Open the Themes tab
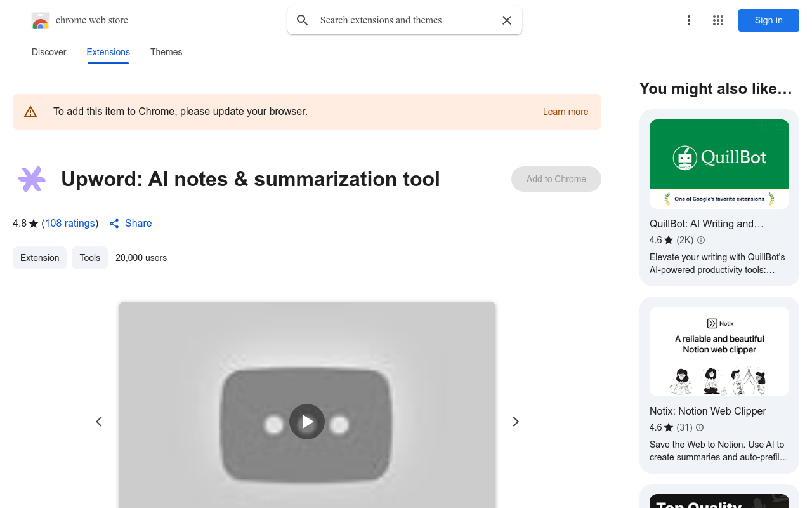Screen dimensions: 812x508 tap(166, 52)
